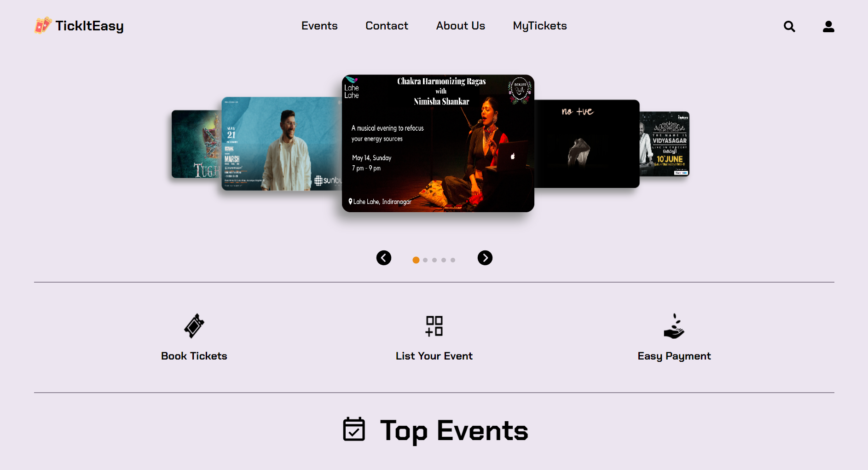This screenshot has width=868, height=470.
Task: Click the TickItEasy brand name text
Action: coord(89,26)
